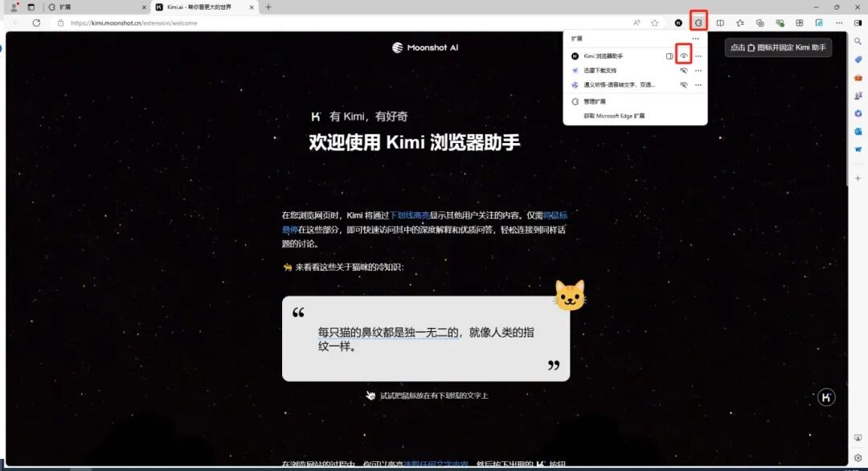
Task: Open Kimi 浏览器助手 in sidebar panel icon
Action: 669,56
